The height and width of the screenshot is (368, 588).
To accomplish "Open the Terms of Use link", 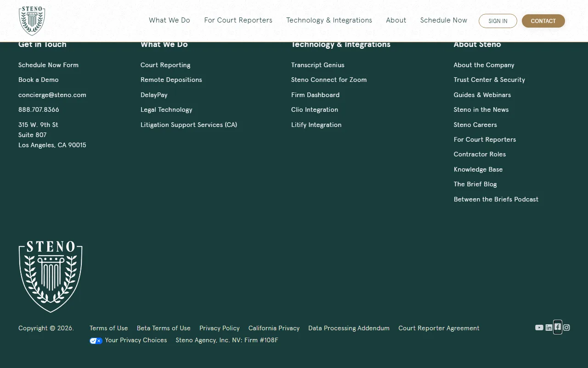I will (x=109, y=328).
